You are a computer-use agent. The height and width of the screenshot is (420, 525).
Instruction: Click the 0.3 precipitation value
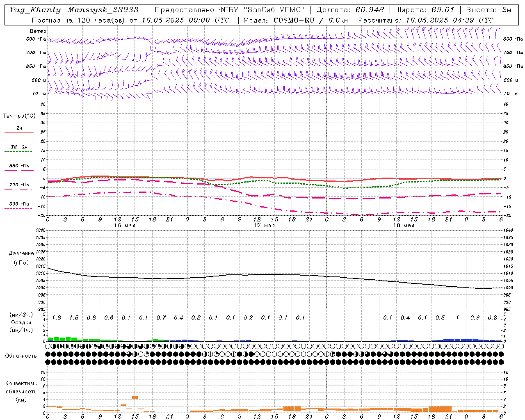tap(492, 317)
